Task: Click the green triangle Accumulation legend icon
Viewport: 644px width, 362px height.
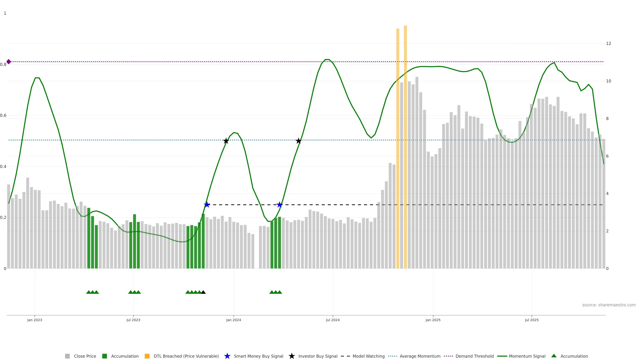Action: pyautogui.click(x=554, y=356)
